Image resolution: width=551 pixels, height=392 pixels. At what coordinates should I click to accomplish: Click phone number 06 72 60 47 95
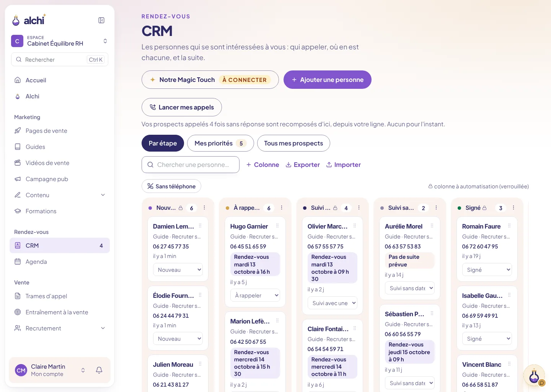(x=480, y=247)
